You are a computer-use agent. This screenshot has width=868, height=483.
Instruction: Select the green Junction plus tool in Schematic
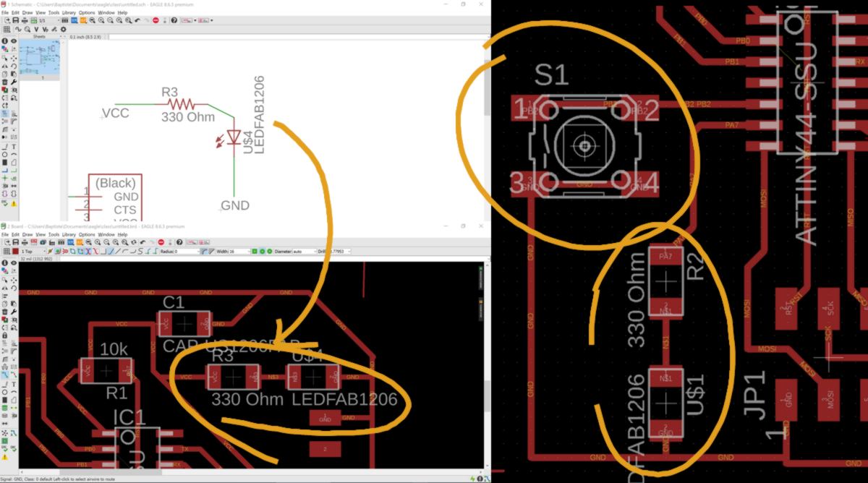tap(4, 177)
